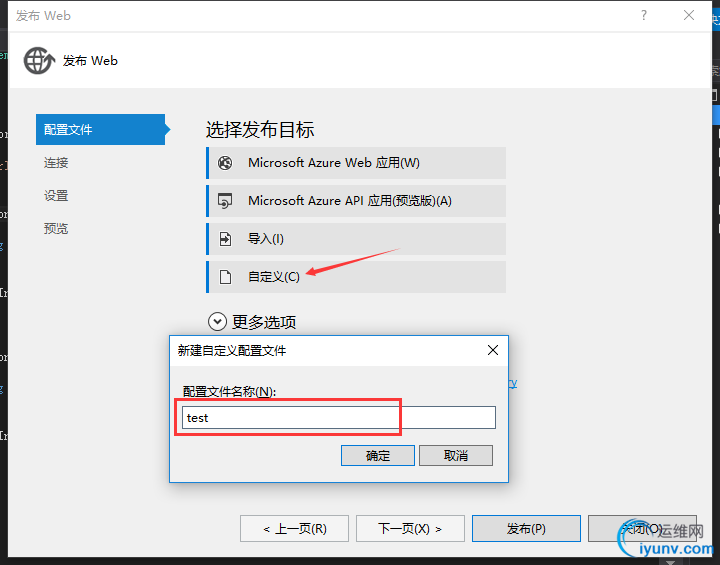Close the 发布 Web window
Screen dimensions: 720x565
click(x=689, y=16)
